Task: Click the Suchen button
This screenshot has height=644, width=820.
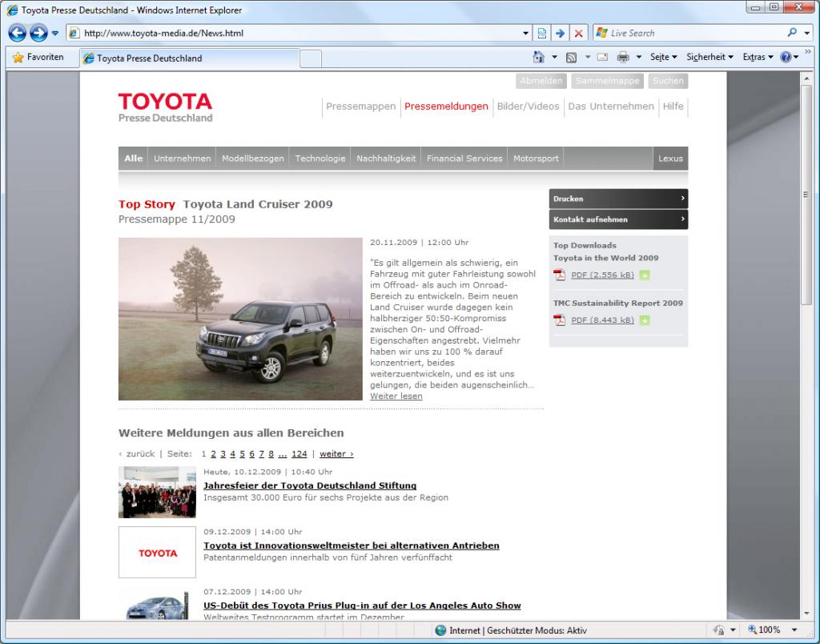Action: tap(668, 81)
